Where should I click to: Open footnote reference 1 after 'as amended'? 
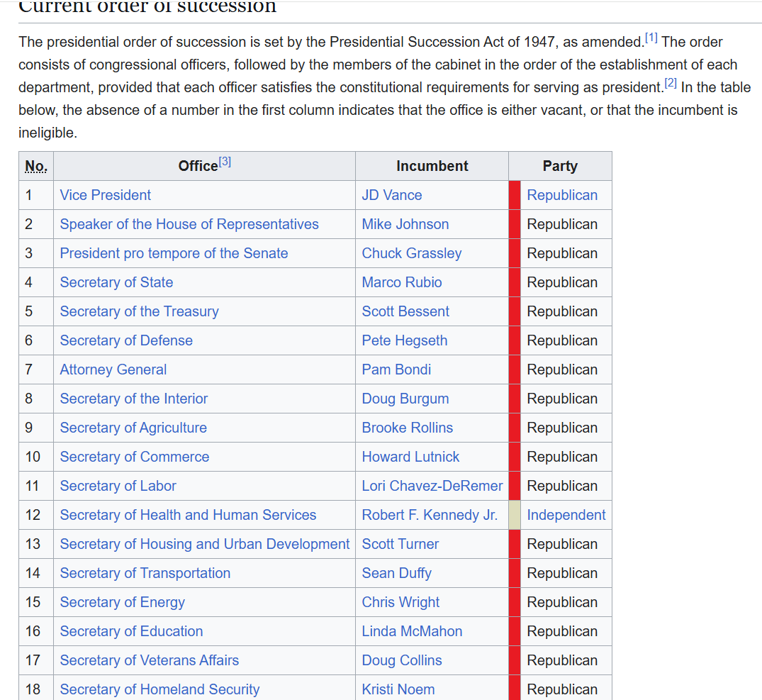click(x=651, y=38)
